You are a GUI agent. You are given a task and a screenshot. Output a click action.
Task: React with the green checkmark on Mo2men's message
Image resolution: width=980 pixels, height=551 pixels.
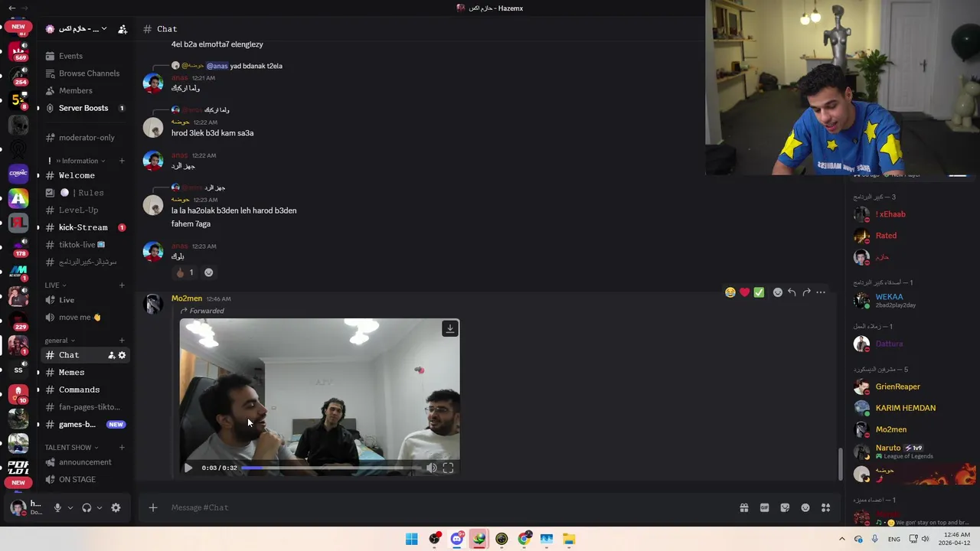click(759, 292)
